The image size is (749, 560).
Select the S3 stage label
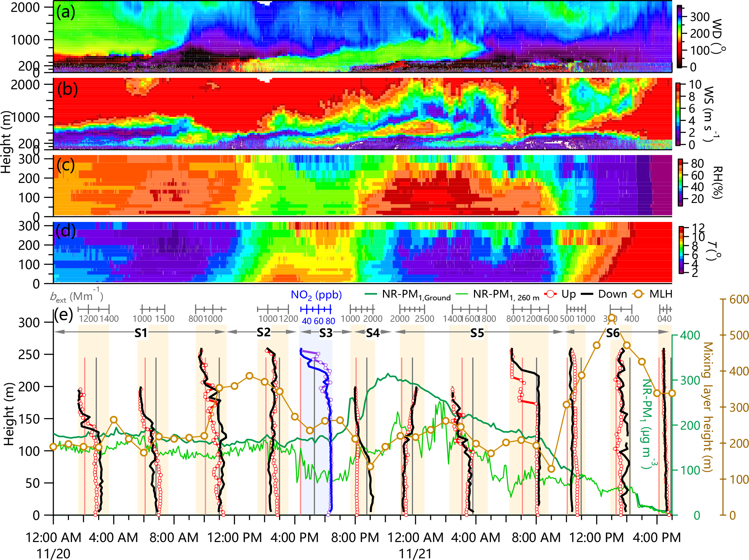point(326,333)
